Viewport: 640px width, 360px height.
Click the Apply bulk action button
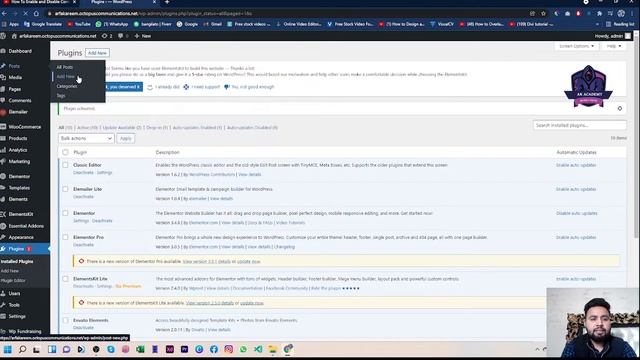[126, 139]
